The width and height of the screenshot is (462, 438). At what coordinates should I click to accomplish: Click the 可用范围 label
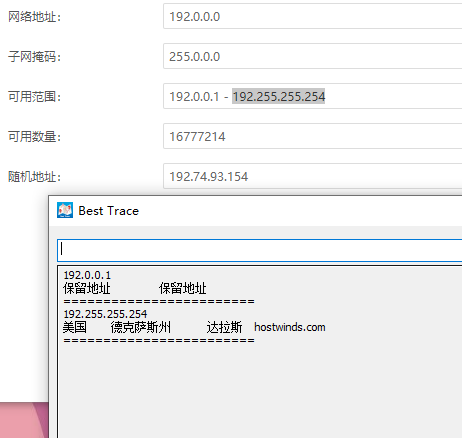tap(35, 97)
